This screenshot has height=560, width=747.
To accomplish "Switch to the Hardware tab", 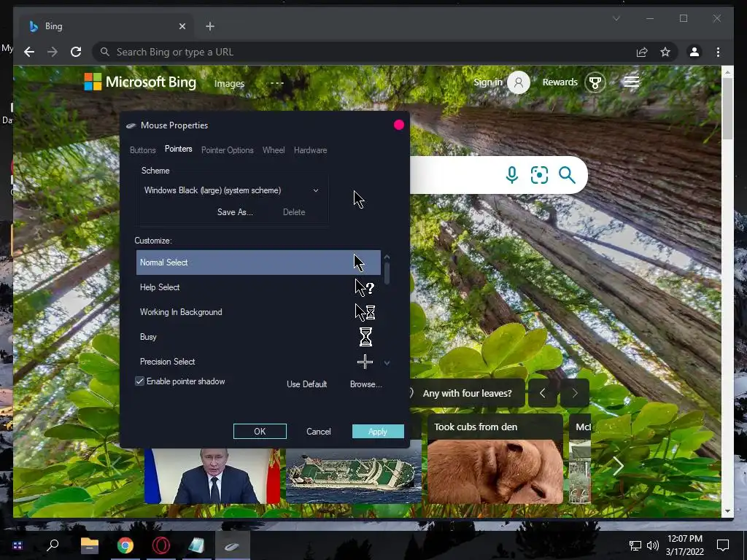I will 310,150.
